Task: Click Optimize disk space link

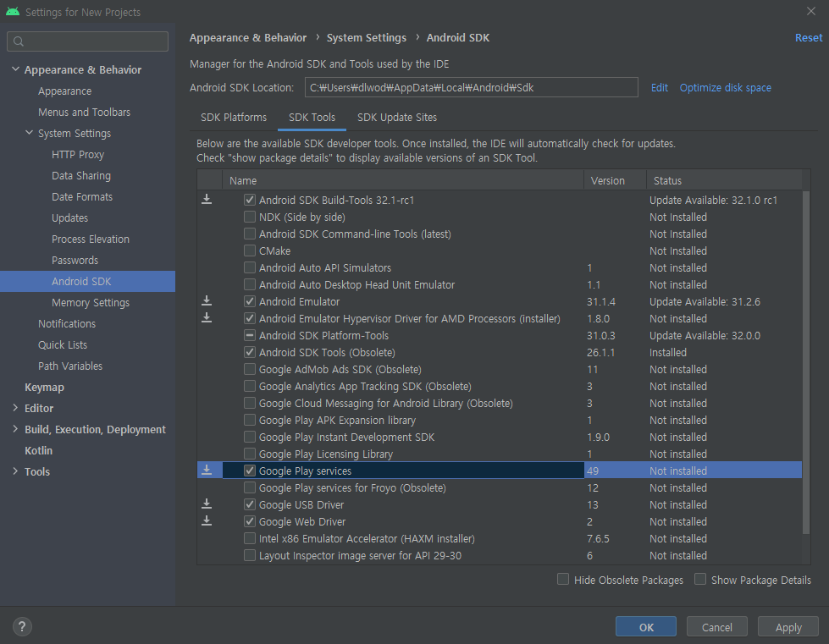Action: click(x=726, y=88)
